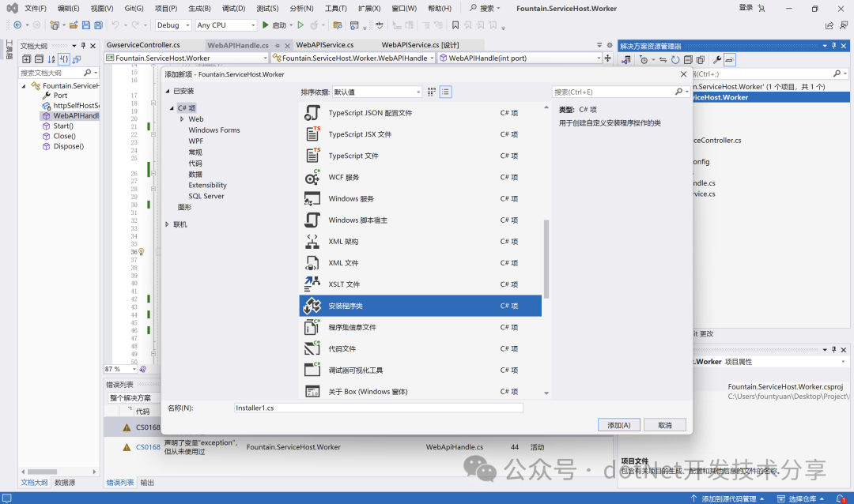Viewport: 854px width, 504px height.
Task: Click the template list vertical scrollbar thumb
Action: (x=546, y=259)
